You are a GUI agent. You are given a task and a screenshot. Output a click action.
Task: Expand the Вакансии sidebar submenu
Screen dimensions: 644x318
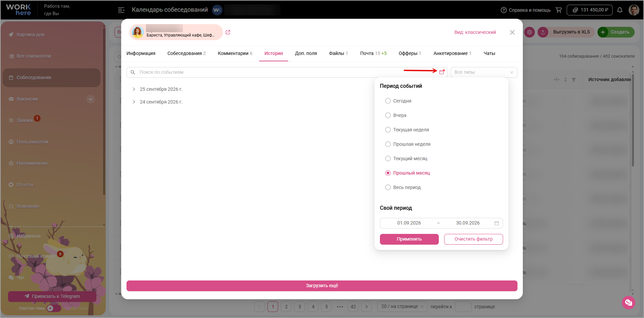pos(90,99)
